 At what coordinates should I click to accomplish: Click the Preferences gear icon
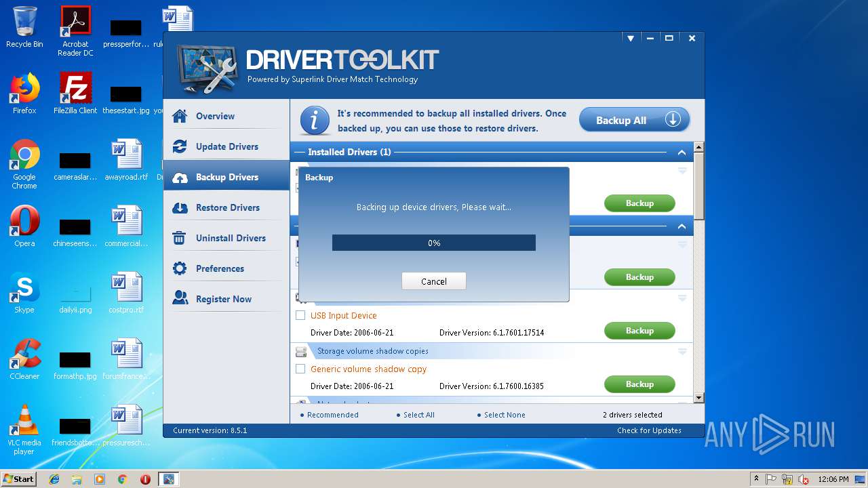pyautogui.click(x=180, y=268)
